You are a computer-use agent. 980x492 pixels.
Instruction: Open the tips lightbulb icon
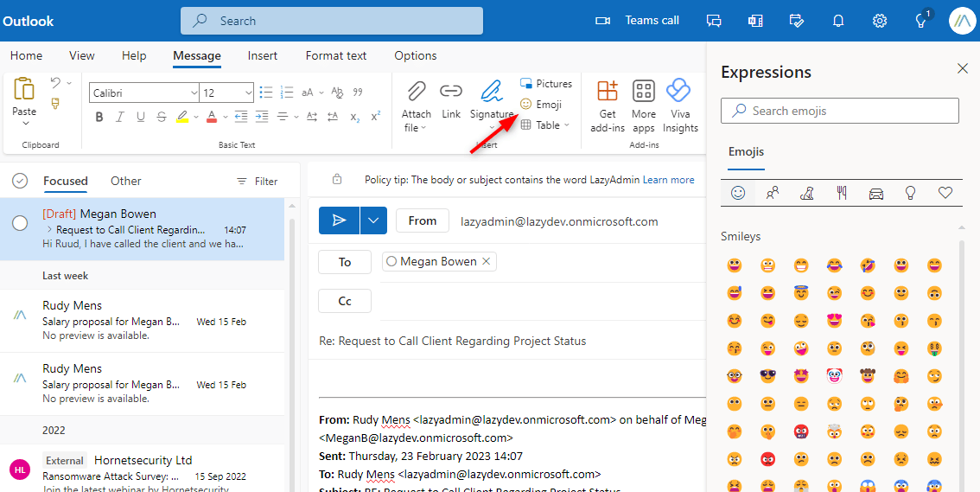[x=920, y=22]
